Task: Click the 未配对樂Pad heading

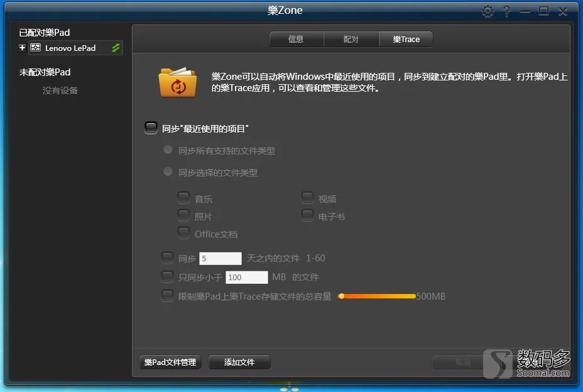Action: click(x=45, y=72)
